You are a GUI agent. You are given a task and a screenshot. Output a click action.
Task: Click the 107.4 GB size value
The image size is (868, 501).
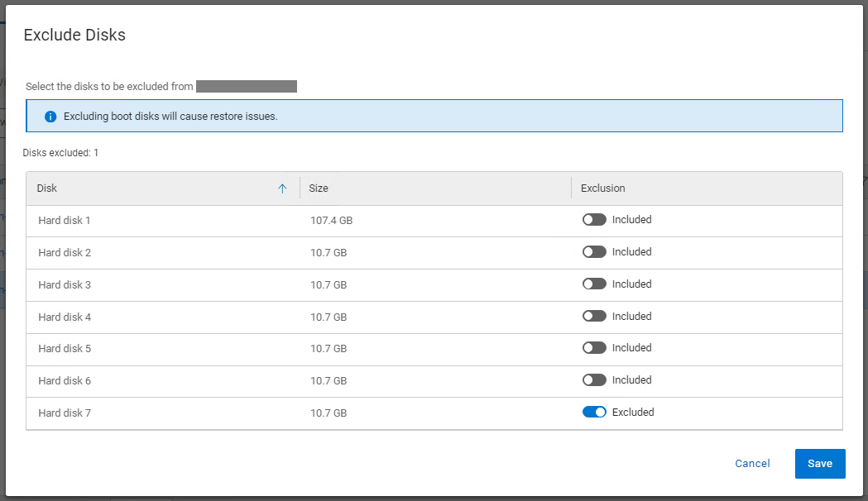(328, 220)
